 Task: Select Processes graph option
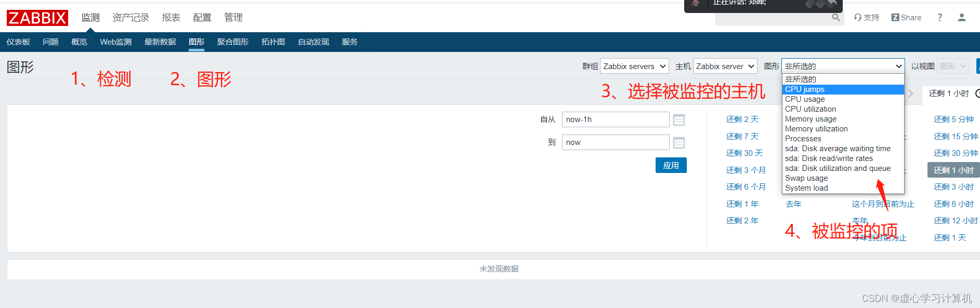[x=843, y=139]
